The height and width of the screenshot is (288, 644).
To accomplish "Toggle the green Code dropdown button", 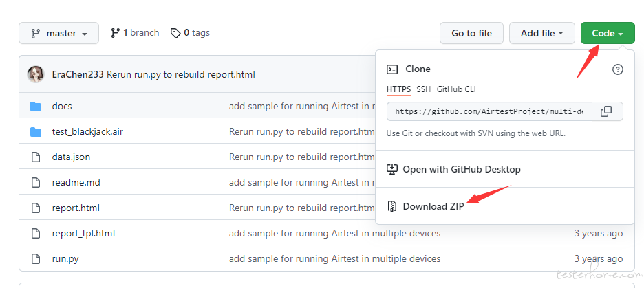I will 608,33.
